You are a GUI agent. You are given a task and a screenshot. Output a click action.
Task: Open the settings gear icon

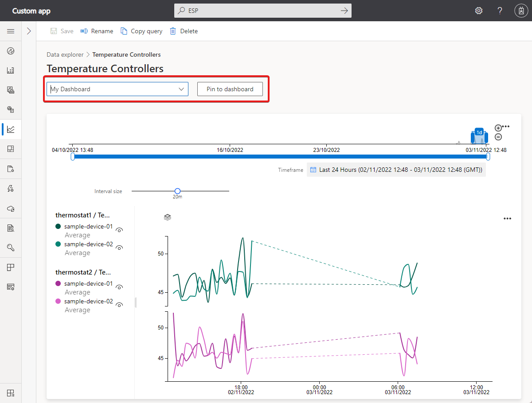point(479,11)
